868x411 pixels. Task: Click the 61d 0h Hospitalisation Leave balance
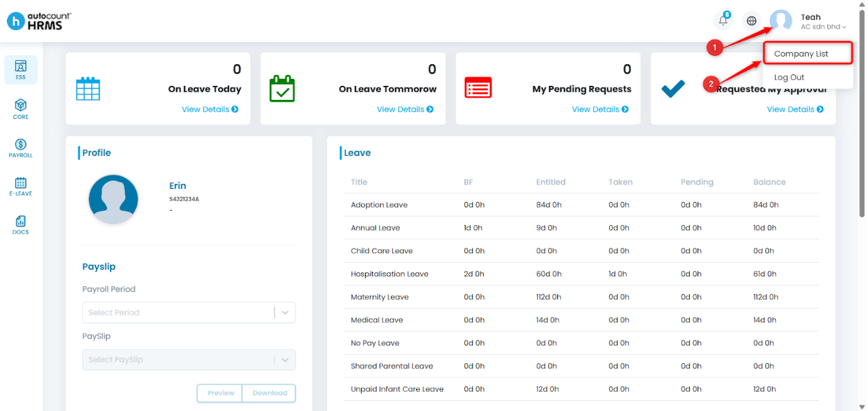765,274
